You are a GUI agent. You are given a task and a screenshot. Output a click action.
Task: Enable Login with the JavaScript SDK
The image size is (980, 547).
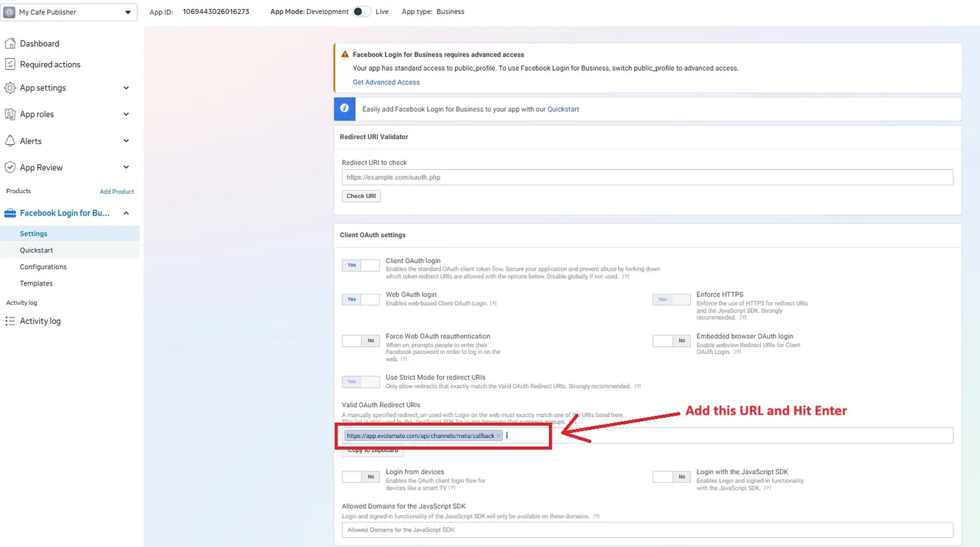pyautogui.click(x=671, y=476)
